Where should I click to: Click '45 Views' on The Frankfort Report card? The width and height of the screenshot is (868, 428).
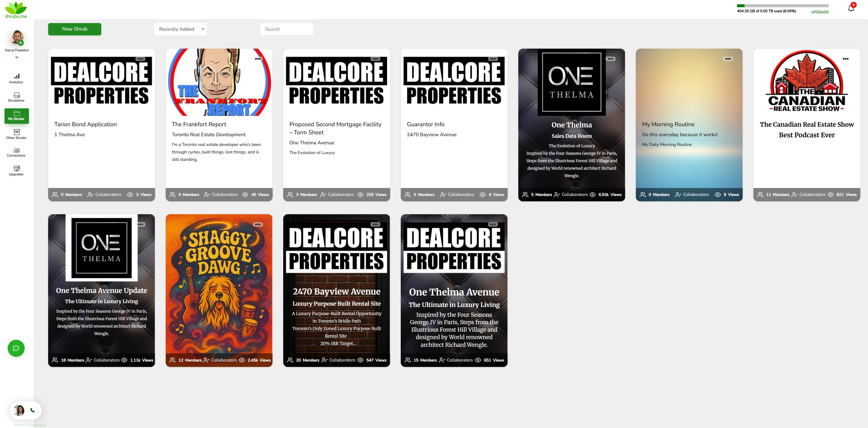click(x=260, y=195)
